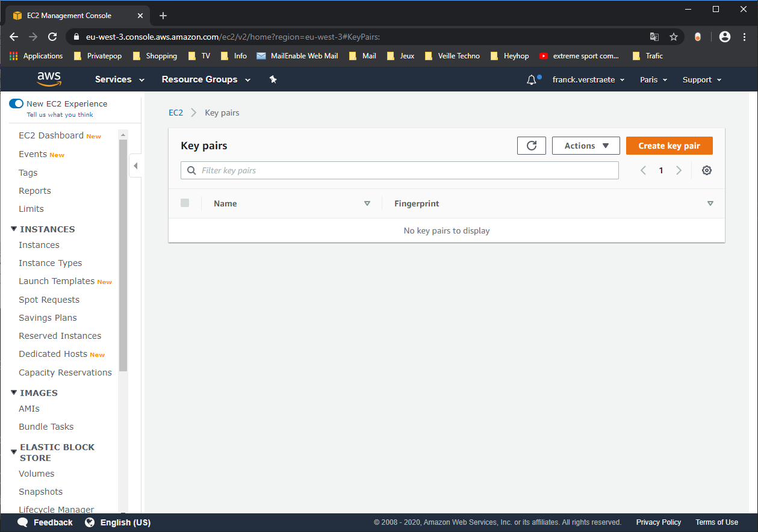Refresh the key pairs list

pos(532,146)
